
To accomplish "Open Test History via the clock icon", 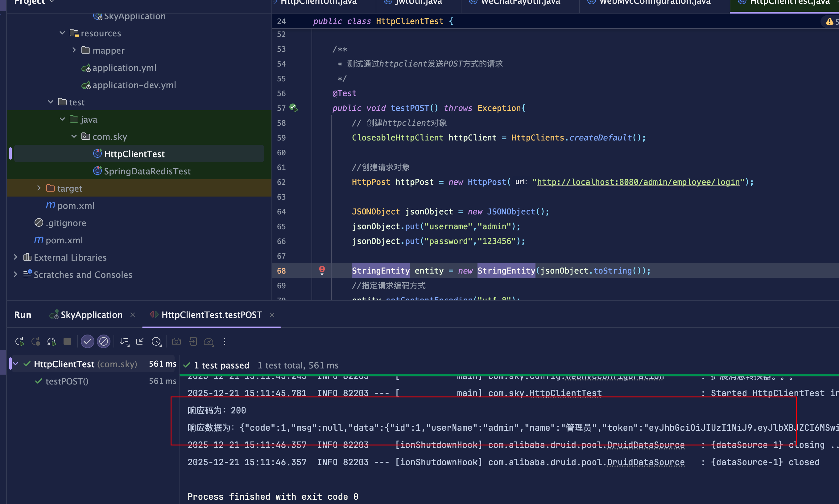I will point(156,342).
